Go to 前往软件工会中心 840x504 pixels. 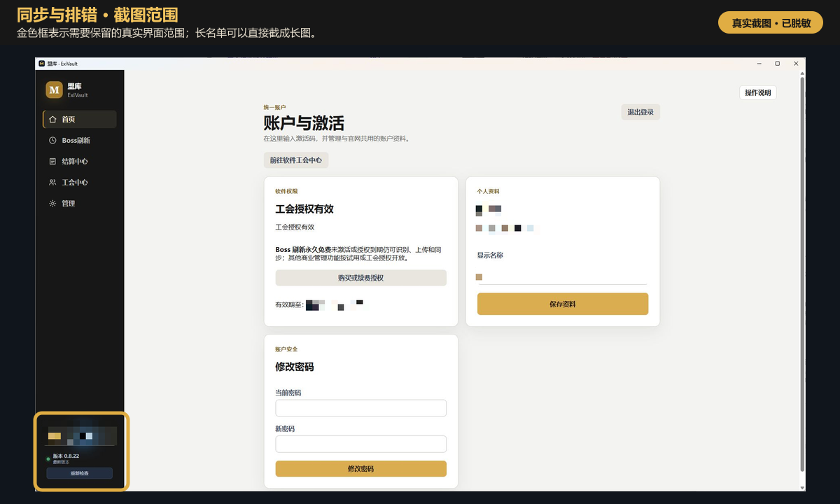[296, 160]
